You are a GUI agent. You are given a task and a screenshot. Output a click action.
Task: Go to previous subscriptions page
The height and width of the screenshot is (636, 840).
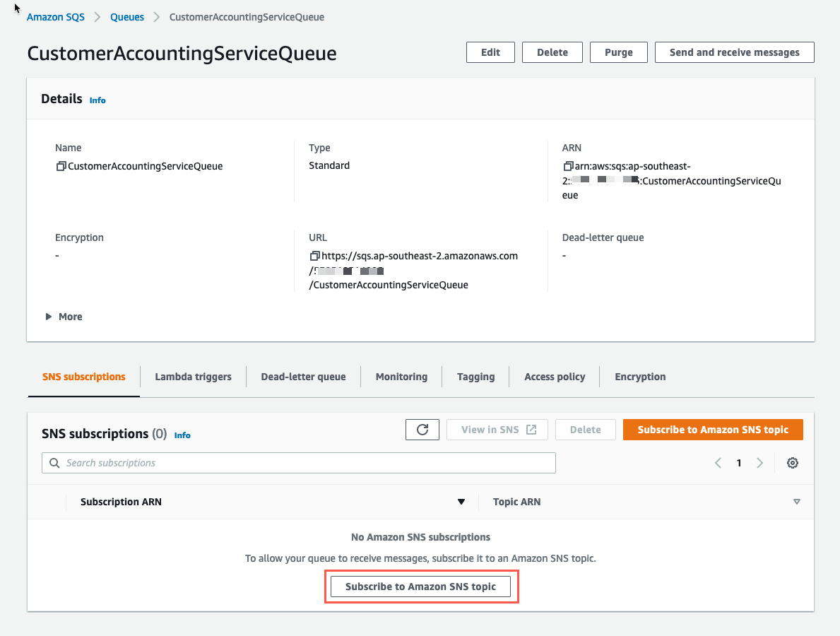(x=718, y=463)
